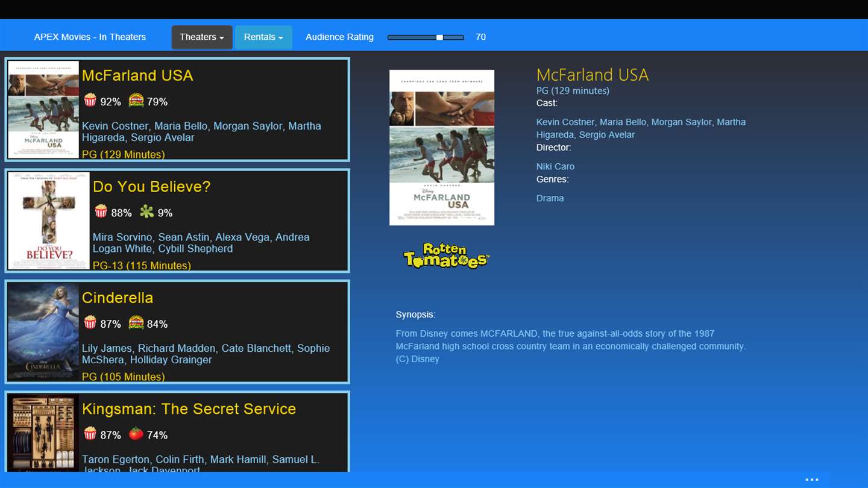This screenshot has height=488, width=868.
Task: Click Cinderella's popcorn audience icon
Action: pyautogui.click(x=90, y=323)
